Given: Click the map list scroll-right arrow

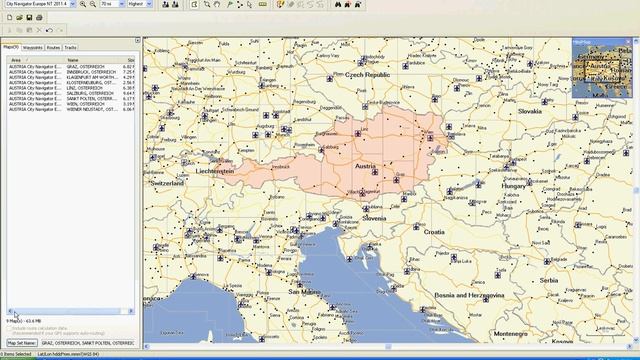Looking at the screenshot, I should pyautogui.click(x=131, y=311).
